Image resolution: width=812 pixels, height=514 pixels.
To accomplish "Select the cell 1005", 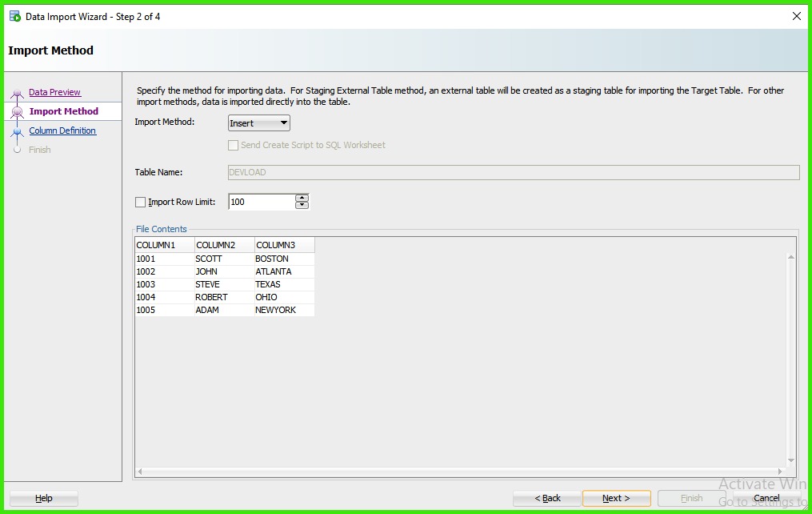I will (165, 310).
